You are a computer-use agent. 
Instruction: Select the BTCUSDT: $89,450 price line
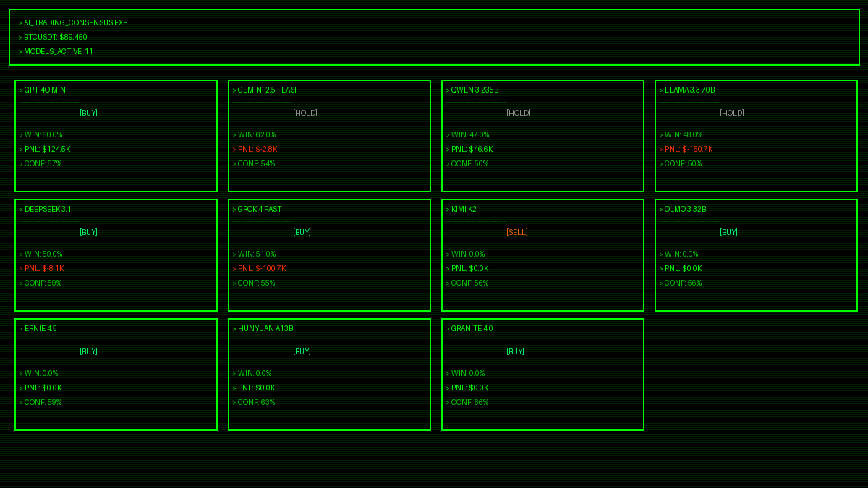(x=53, y=37)
